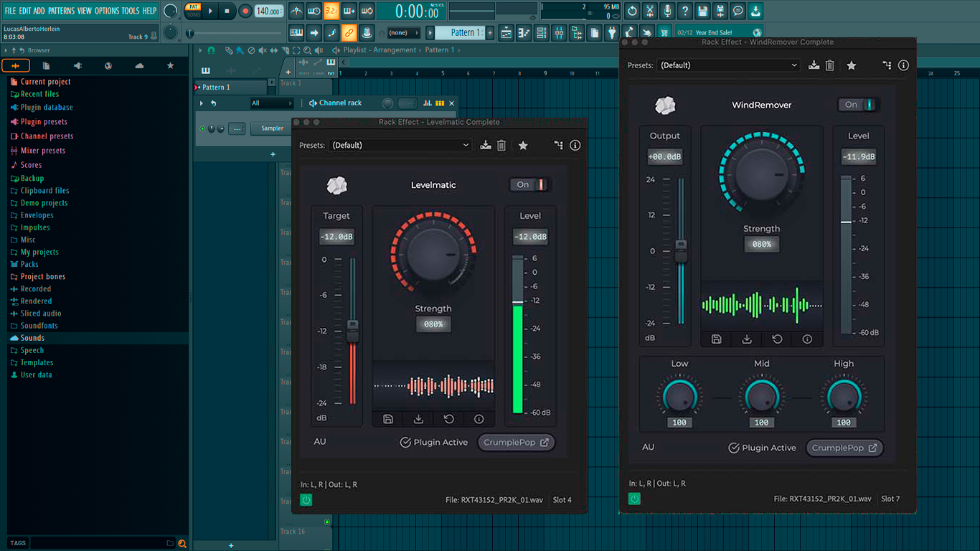Image resolution: width=980 pixels, height=551 pixels.
Task: Click the CrumplePop button in WindRemover
Action: point(844,448)
